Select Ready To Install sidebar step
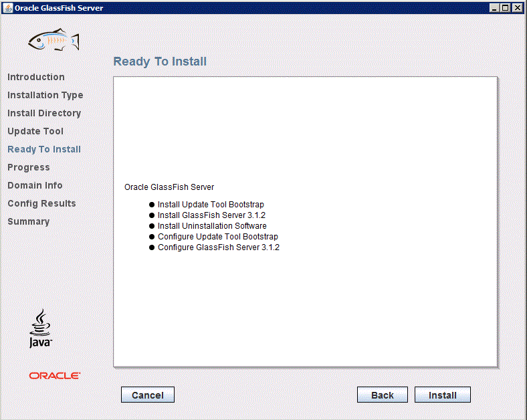The height and width of the screenshot is (420, 527). (44, 149)
